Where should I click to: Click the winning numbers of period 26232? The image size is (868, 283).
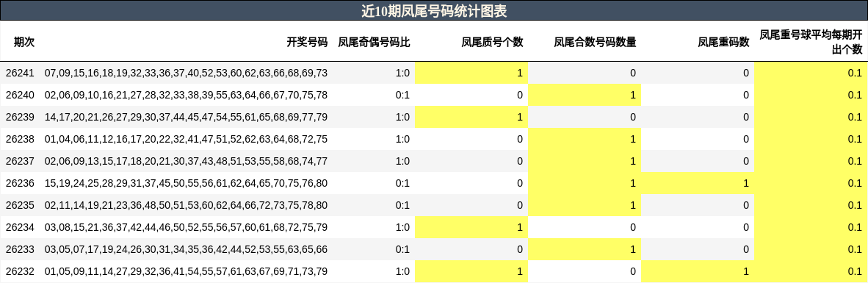(x=186, y=272)
